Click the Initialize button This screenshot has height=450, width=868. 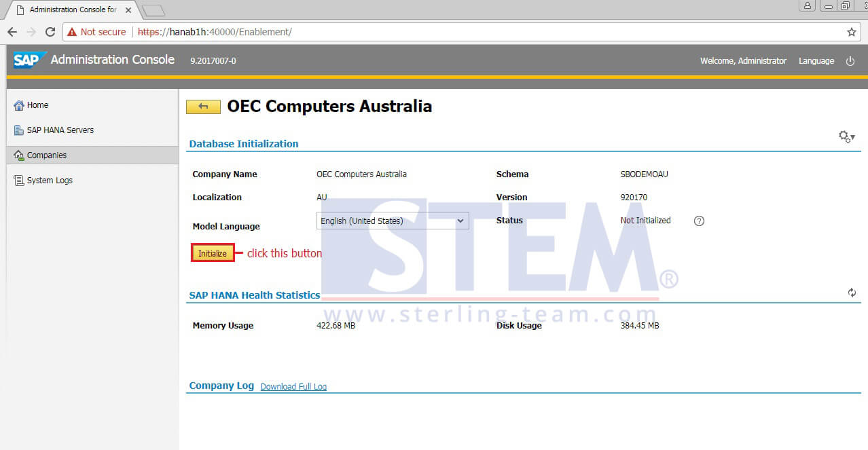coord(213,253)
